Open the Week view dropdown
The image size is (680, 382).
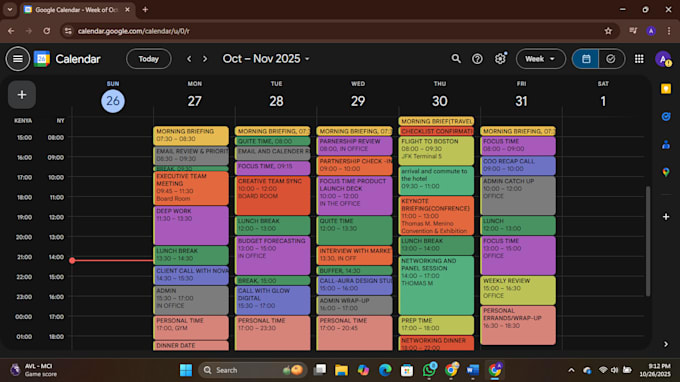tap(540, 59)
